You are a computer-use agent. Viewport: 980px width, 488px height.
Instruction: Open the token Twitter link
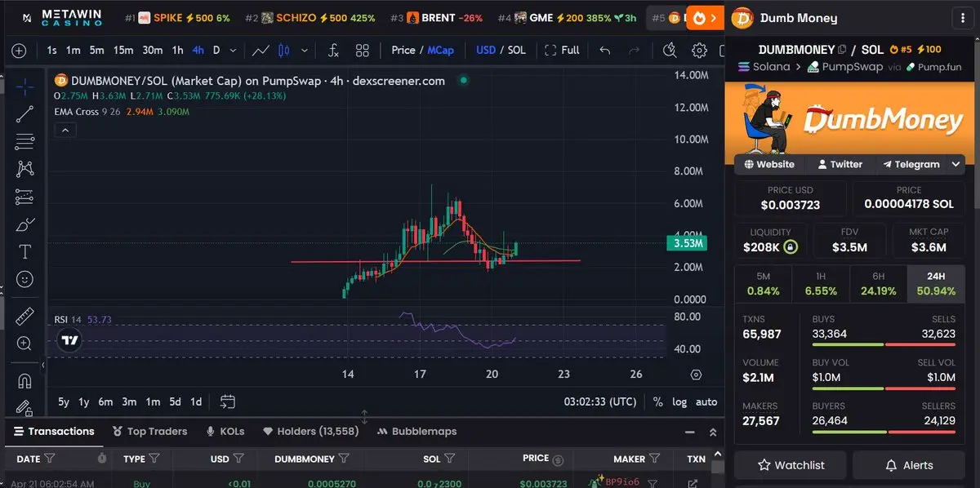click(840, 164)
